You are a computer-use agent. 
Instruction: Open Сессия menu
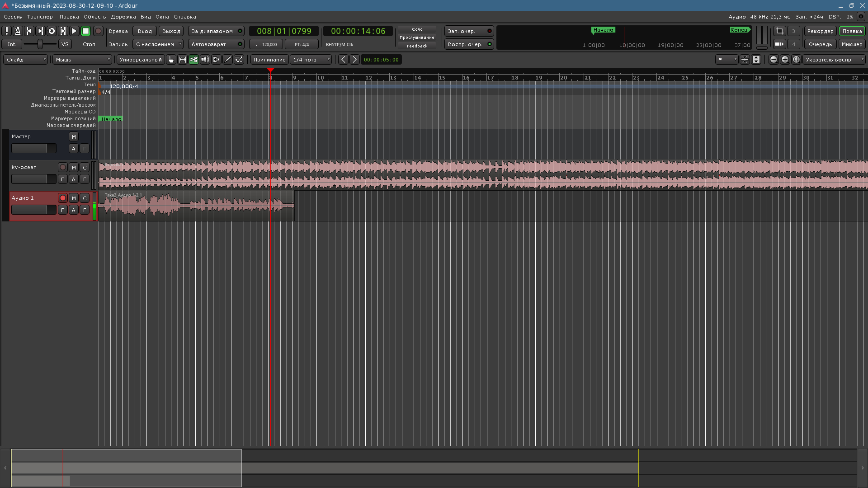13,17
